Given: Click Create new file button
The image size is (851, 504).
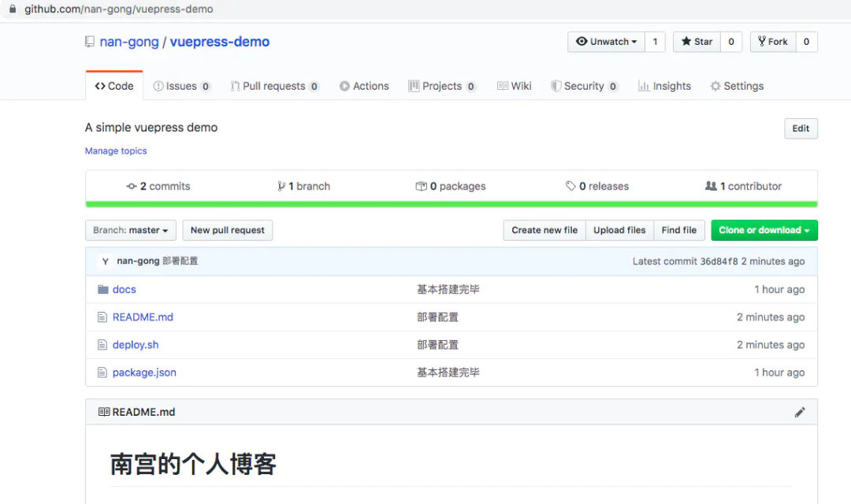Looking at the screenshot, I should click(x=544, y=230).
